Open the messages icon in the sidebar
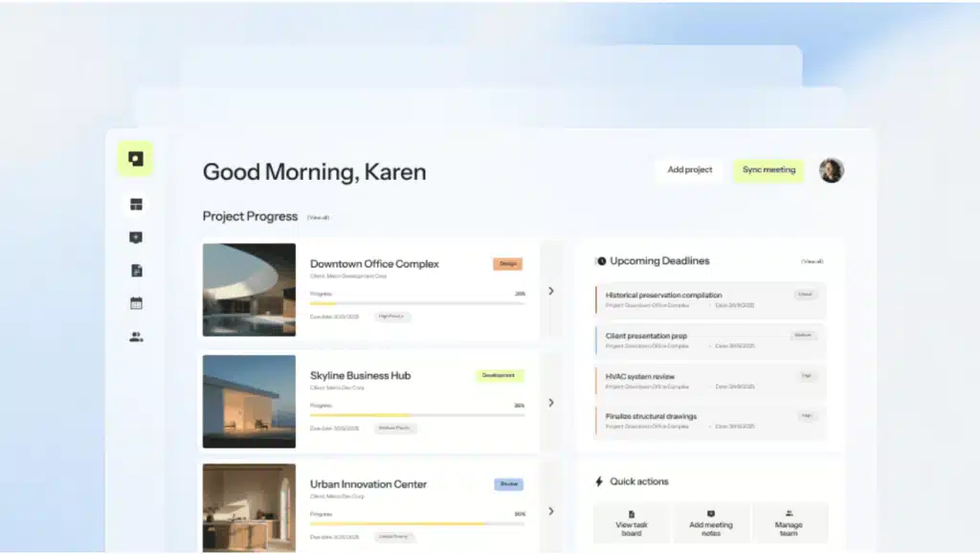Viewport: 980px width, 554px height. click(136, 237)
